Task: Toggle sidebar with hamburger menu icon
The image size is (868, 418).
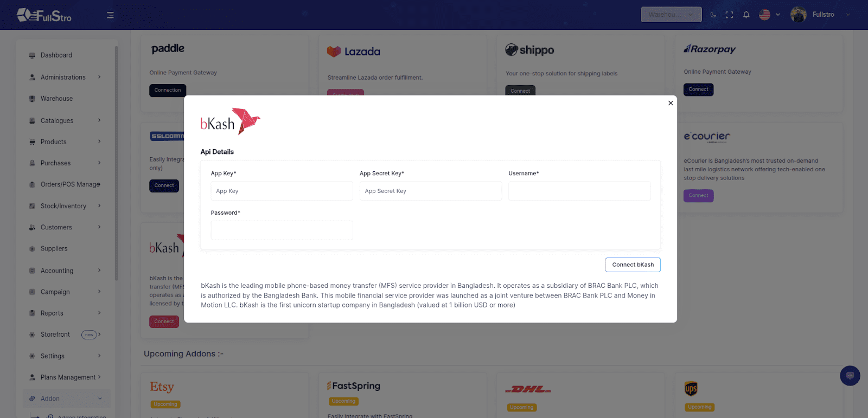Action: coord(110,15)
